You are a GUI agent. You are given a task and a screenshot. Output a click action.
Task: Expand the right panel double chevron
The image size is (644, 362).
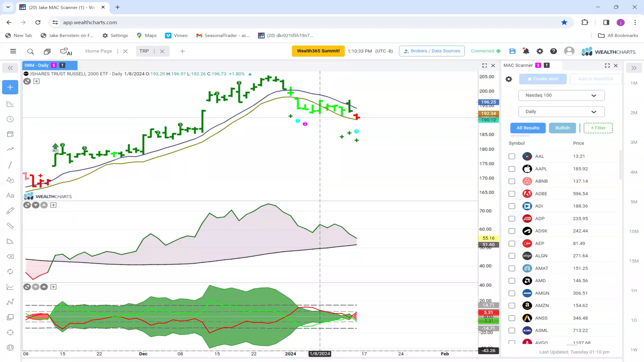(634, 68)
